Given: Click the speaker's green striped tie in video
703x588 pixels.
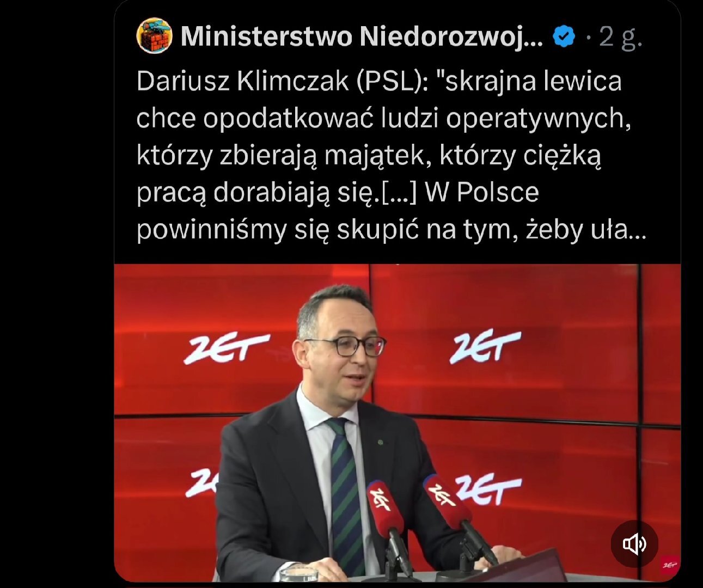Looking at the screenshot, I should click(346, 490).
